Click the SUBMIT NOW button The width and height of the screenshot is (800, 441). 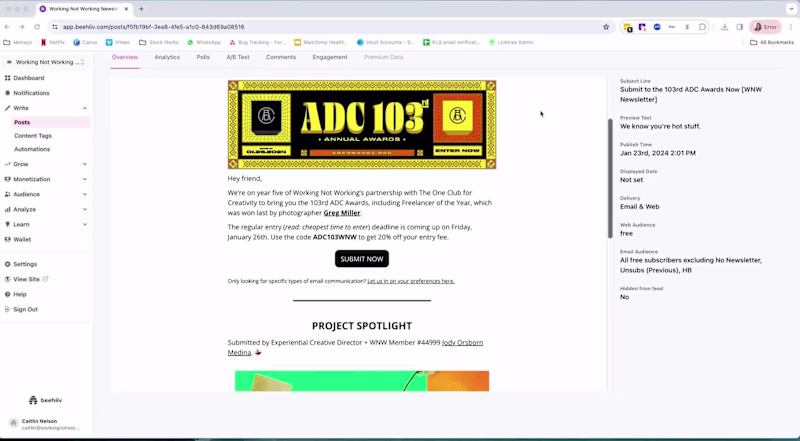pyautogui.click(x=362, y=259)
